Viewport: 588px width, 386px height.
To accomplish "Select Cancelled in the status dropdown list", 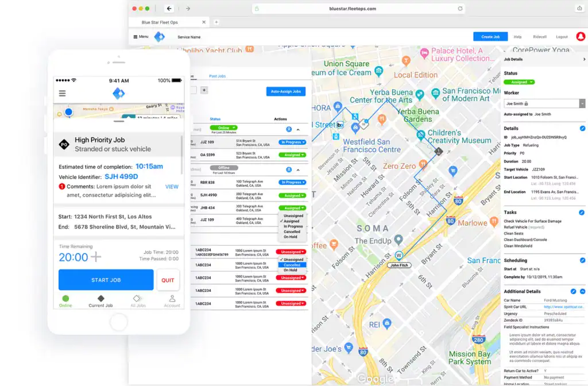I will (292, 265).
